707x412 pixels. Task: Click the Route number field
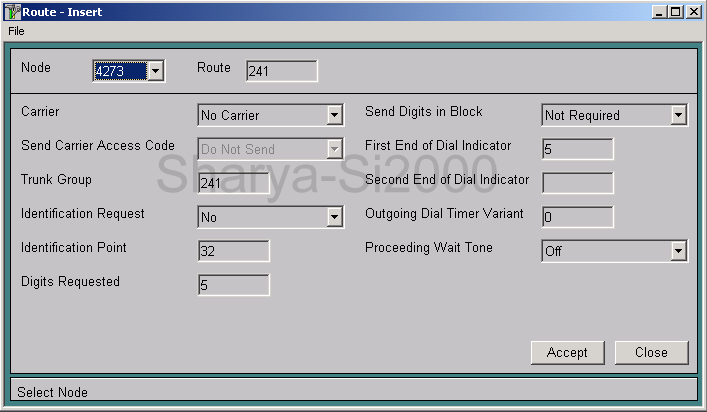[x=281, y=71]
